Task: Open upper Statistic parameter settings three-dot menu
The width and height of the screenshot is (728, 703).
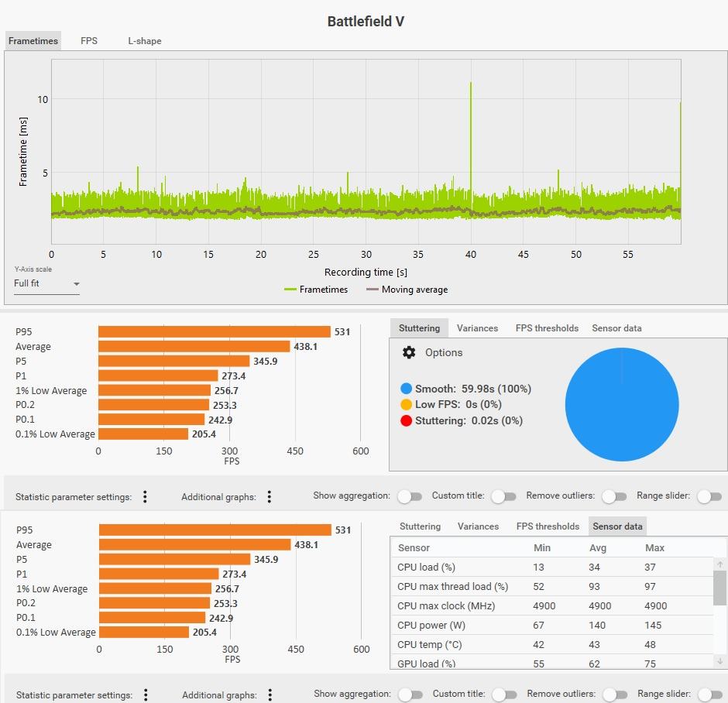Action: [146, 496]
